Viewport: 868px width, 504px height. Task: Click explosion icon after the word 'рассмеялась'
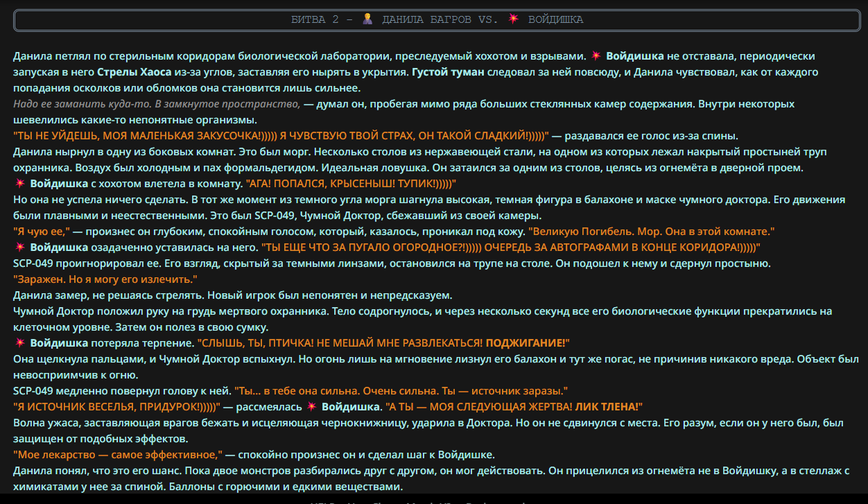point(311,407)
